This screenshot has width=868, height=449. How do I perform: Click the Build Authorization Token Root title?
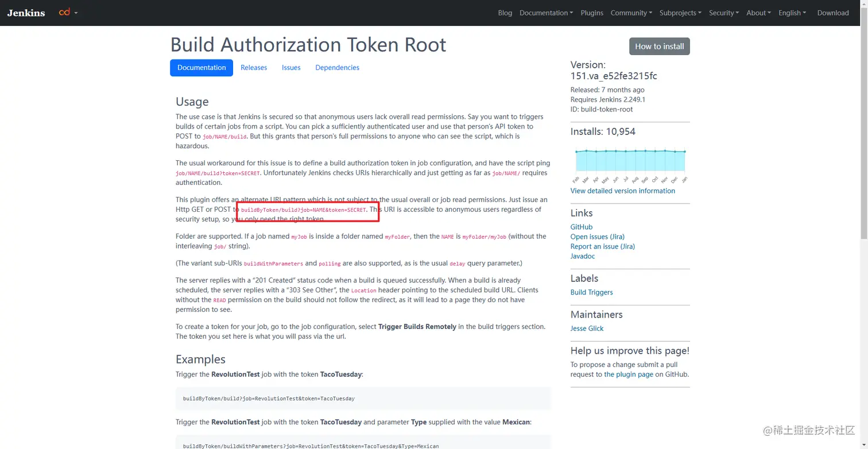(x=308, y=45)
